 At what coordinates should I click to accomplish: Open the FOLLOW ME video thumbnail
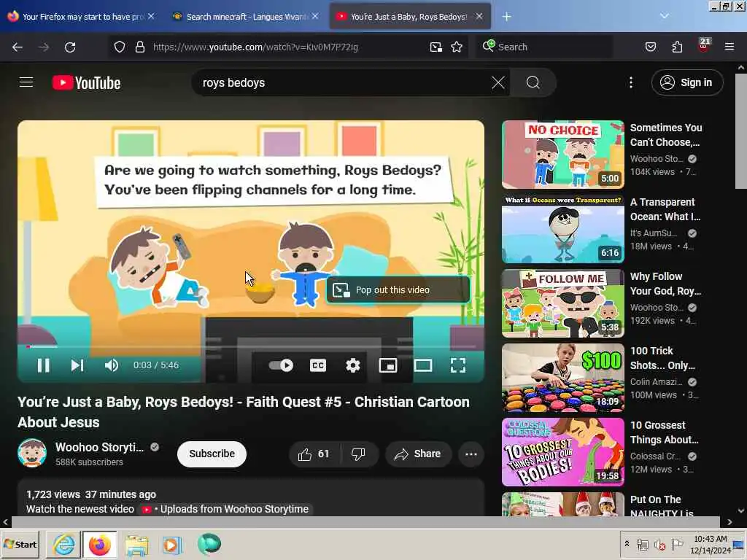point(562,303)
